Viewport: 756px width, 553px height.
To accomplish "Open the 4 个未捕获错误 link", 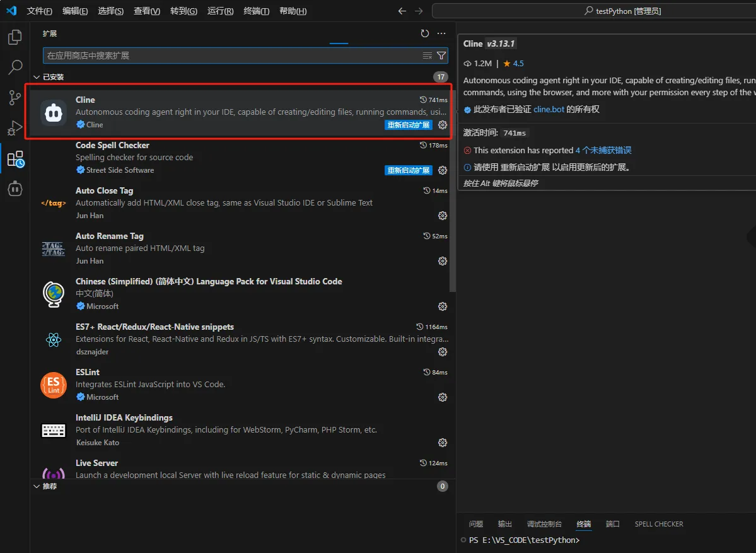I will (x=603, y=151).
